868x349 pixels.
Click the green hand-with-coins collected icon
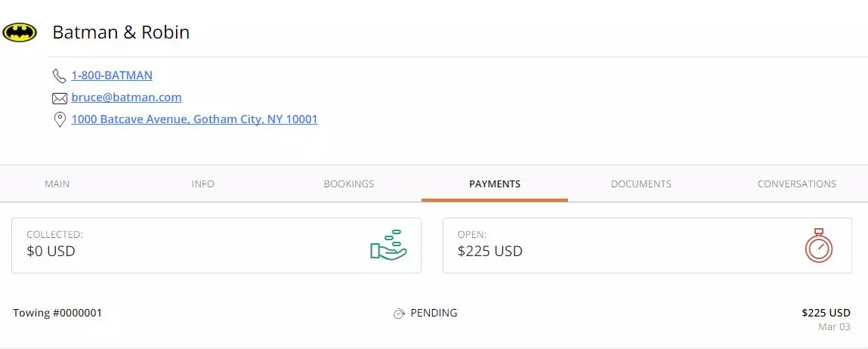click(x=388, y=244)
